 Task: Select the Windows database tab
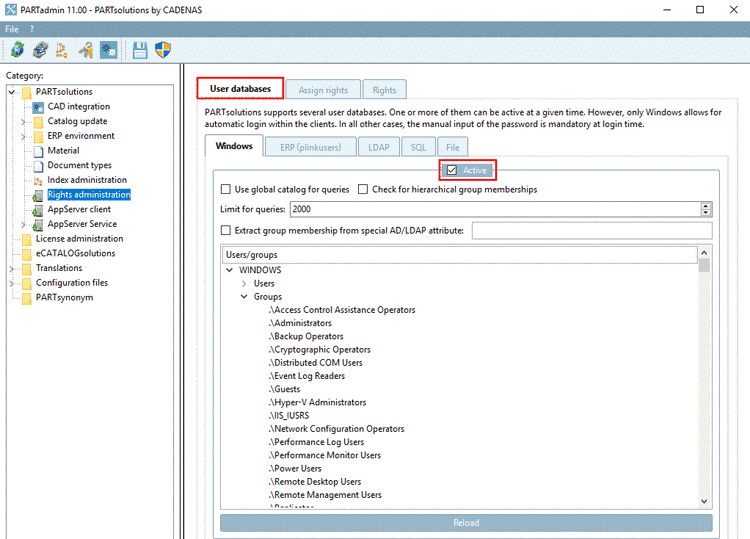(x=234, y=146)
